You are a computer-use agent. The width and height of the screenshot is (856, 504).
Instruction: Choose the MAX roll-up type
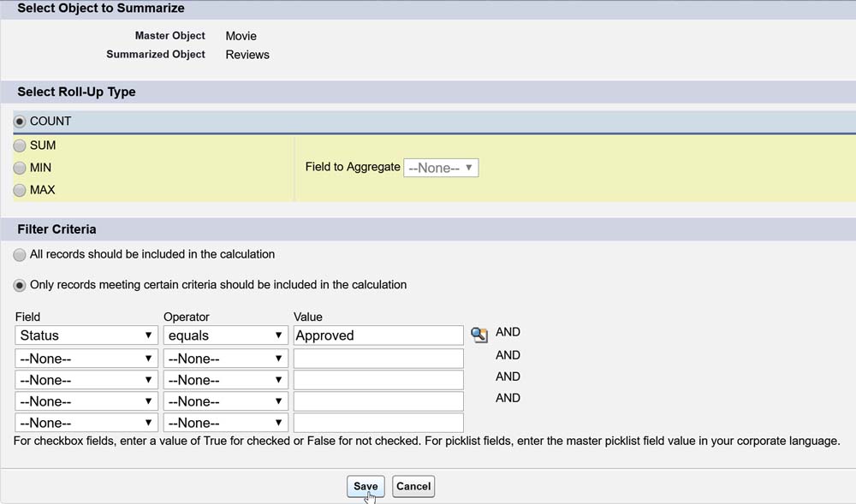(20, 190)
